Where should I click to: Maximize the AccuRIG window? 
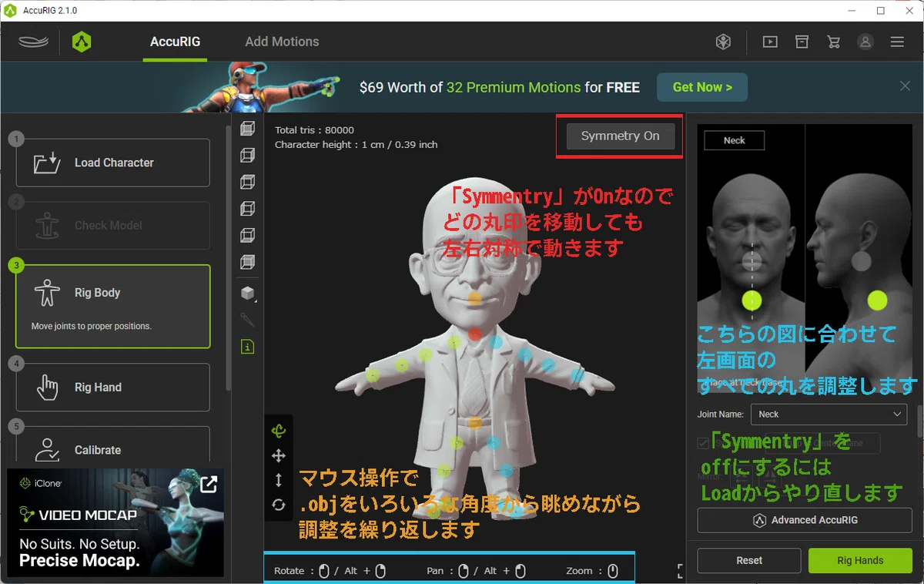pyautogui.click(x=880, y=11)
